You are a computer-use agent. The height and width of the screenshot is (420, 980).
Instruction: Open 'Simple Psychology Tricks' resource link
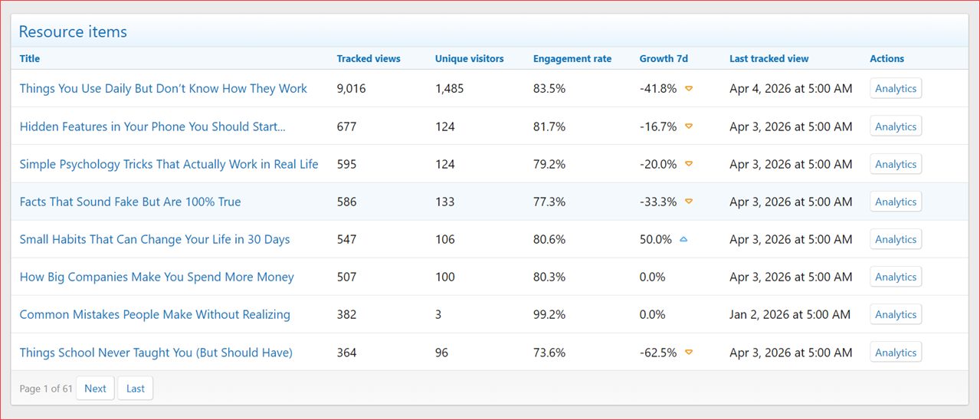pyautogui.click(x=169, y=164)
